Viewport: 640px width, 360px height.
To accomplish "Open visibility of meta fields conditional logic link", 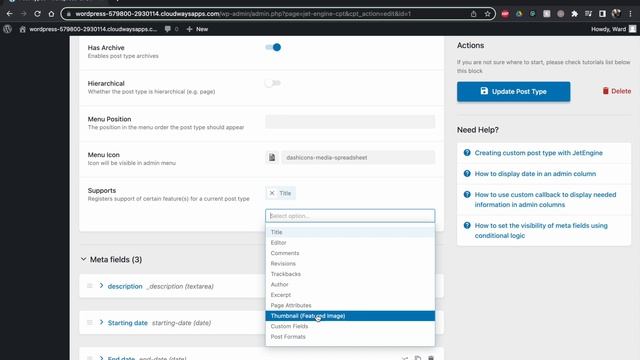I will 541,231.
